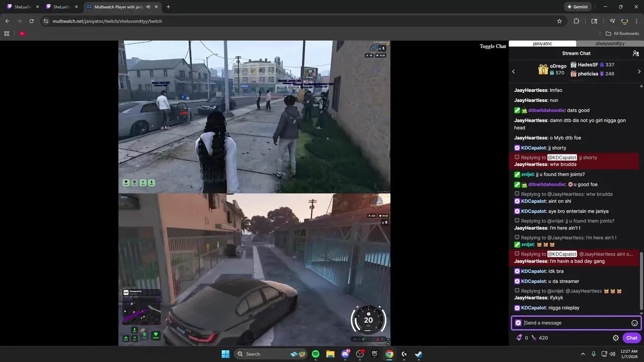The height and width of the screenshot is (362, 644).
Task: Reload the page
Action: 31,21
